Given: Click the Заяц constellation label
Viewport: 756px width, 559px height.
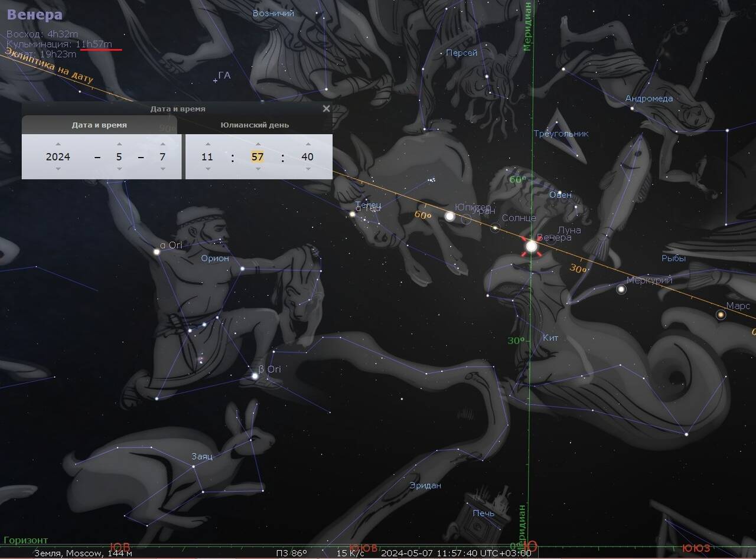Looking at the screenshot, I should click(202, 456).
